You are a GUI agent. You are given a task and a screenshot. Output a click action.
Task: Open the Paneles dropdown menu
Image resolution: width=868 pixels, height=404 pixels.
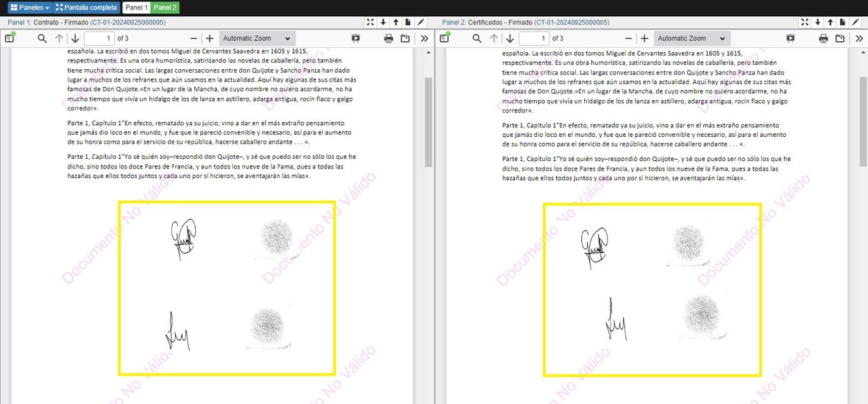pos(29,8)
